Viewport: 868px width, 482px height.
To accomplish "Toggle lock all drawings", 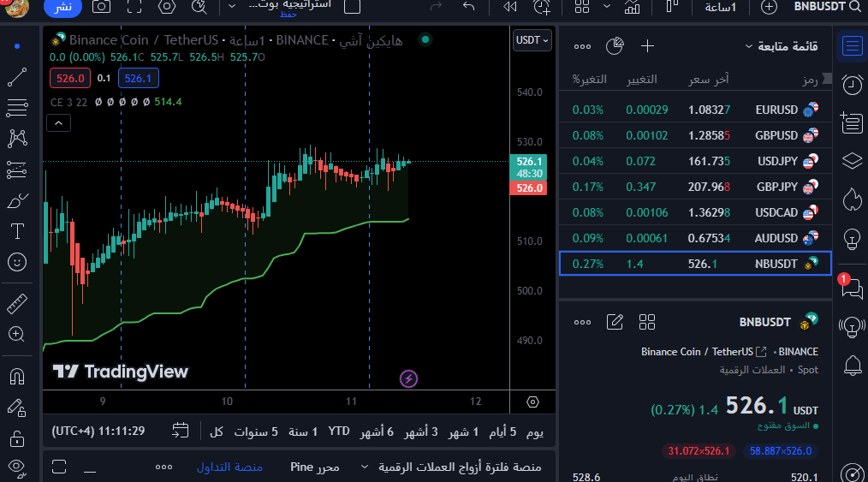I will (17, 438).
